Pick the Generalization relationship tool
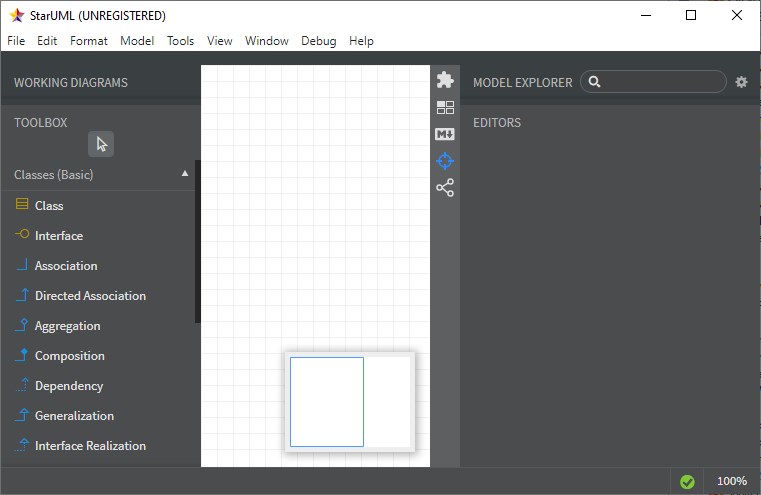 pos(74,416)
